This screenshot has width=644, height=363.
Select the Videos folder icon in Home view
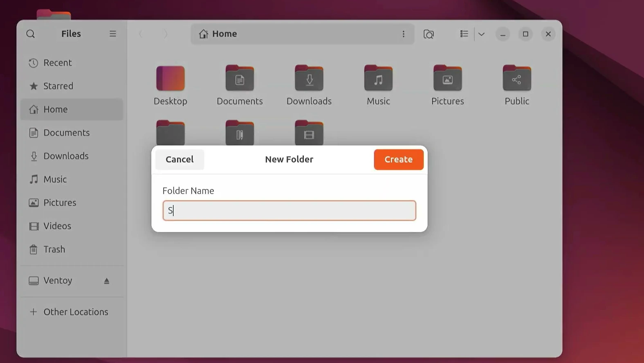point(309,133)
